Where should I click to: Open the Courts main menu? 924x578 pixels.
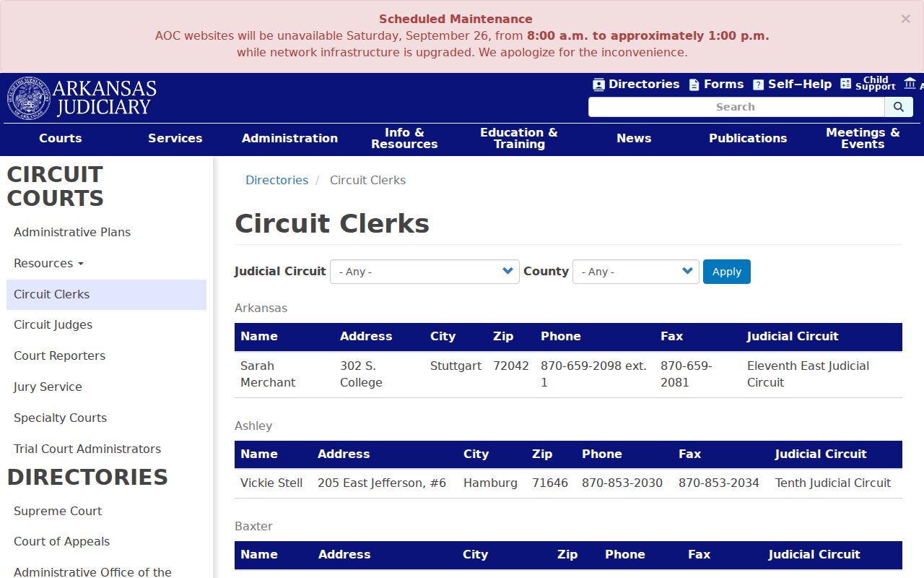(61, 138)
